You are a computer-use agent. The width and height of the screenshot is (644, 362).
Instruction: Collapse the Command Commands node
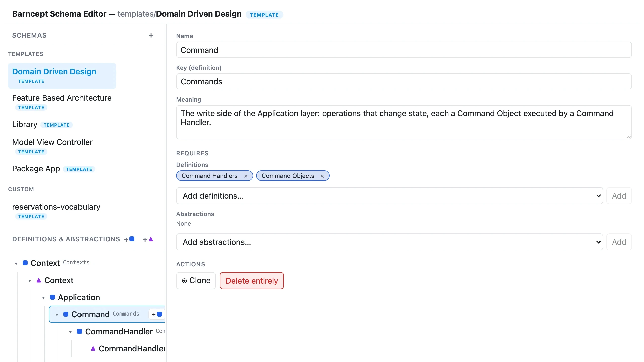(57, 315)
